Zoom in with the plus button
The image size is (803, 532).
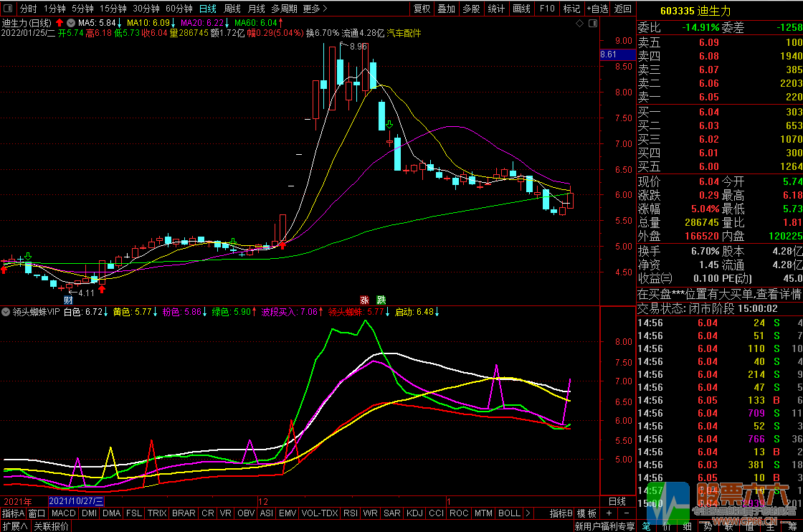609,513
